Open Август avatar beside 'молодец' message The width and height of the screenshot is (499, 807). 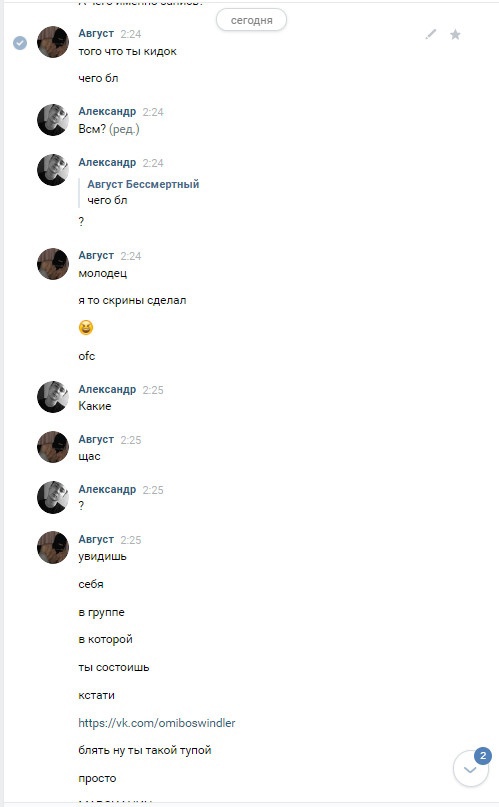53,264
